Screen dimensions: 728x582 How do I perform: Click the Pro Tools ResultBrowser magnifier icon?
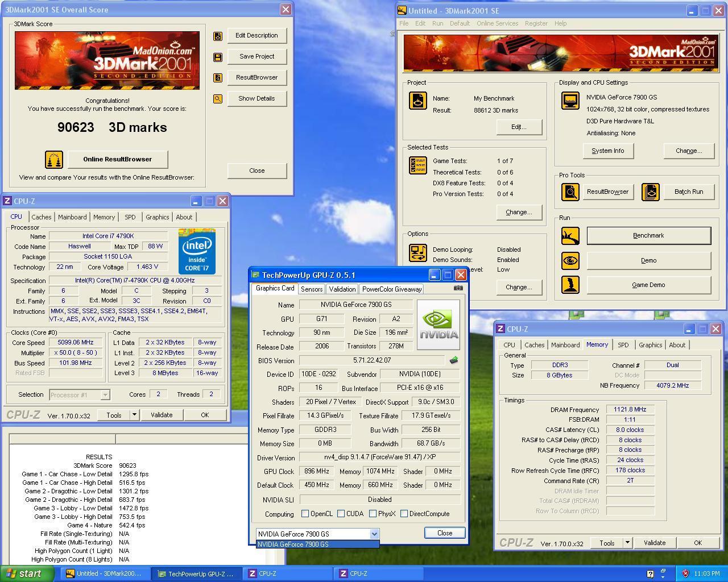[570, 192]
